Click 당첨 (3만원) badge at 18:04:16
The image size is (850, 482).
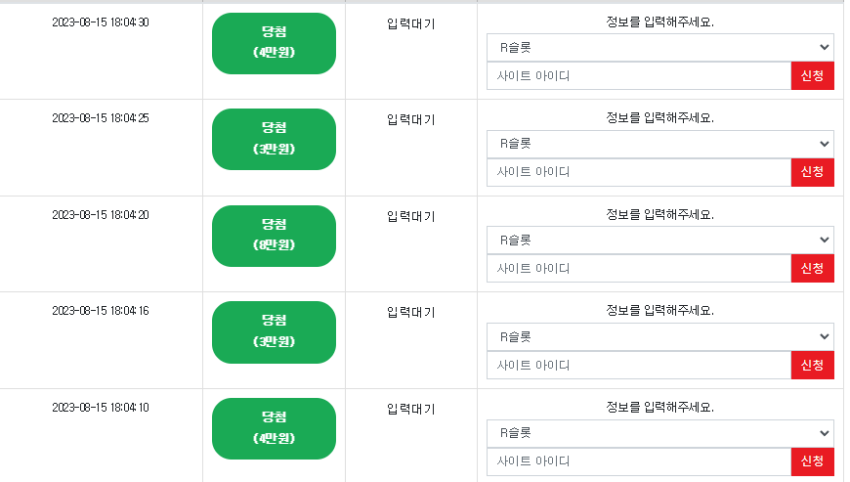point(274,332)
